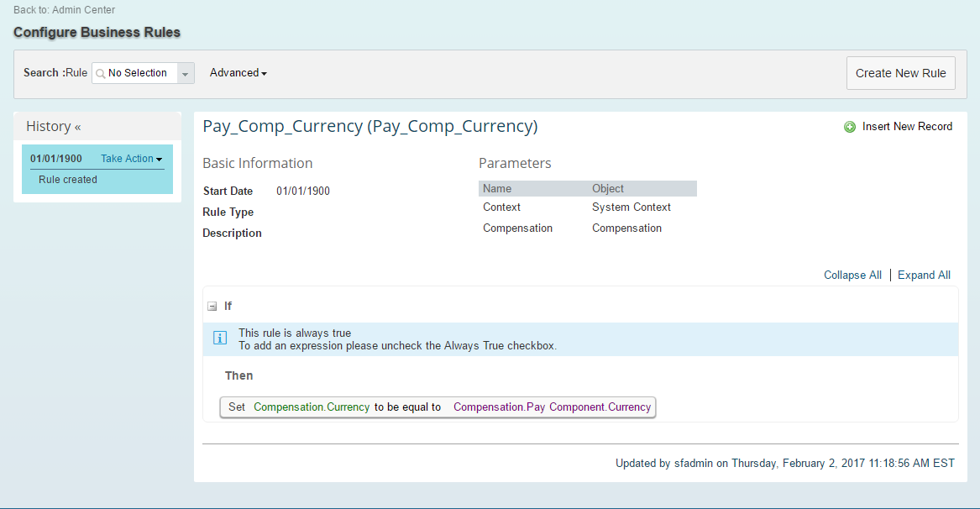The image size is (980, 509).
Task: Click the Set Compensation.Currency rule statement
Action: point(438,407)
